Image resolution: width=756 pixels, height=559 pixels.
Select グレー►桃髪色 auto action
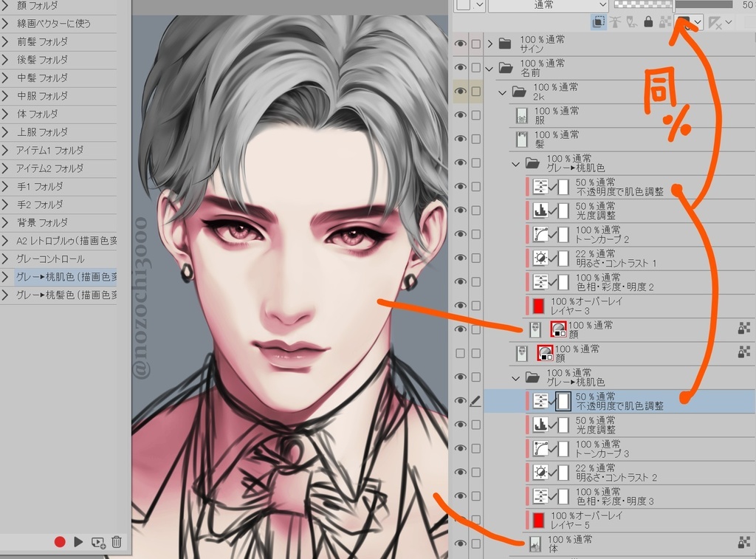[x=66, y=295]
